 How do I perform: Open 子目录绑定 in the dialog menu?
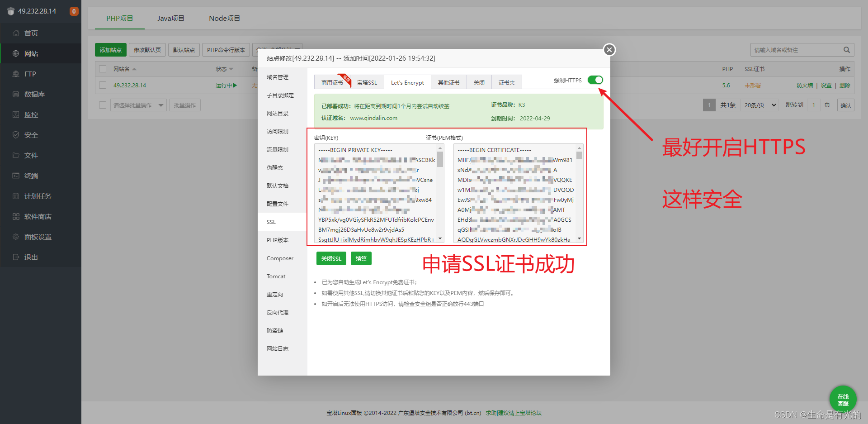[x=283, y=95]
